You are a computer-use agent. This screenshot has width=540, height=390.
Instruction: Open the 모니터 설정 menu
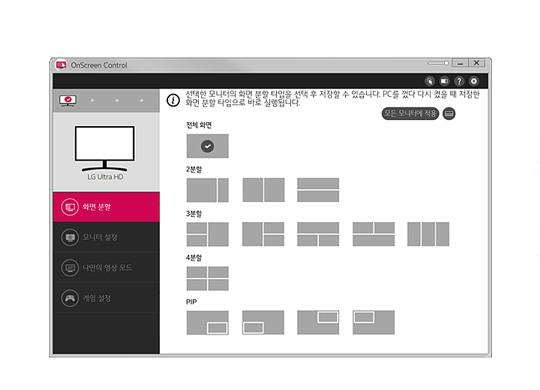coord(106,237)
